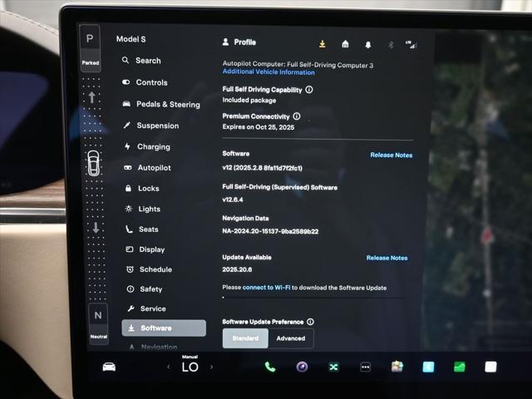Increase temperature with right chevron
This screenshot has height=399, width=532.
[211, 367]
